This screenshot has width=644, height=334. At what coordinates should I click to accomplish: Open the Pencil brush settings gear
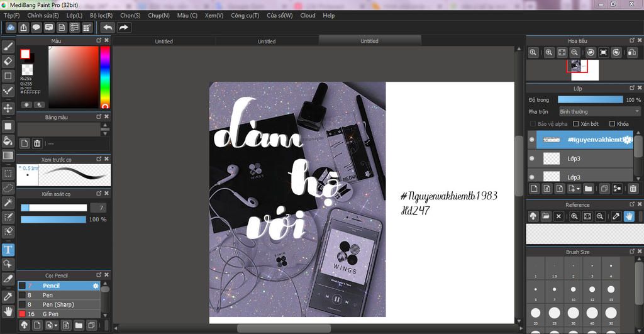click(x=96, y=286)
